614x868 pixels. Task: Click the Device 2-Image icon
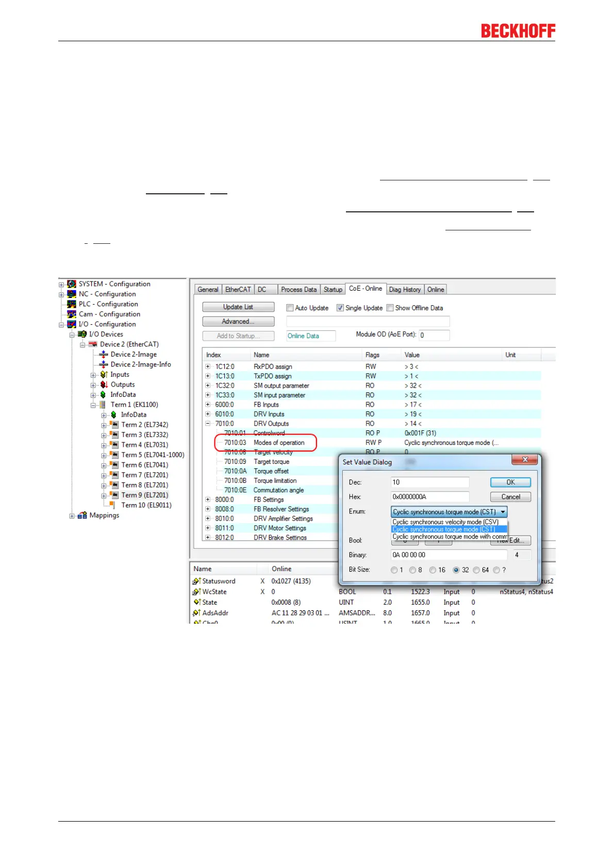[104, 355]
